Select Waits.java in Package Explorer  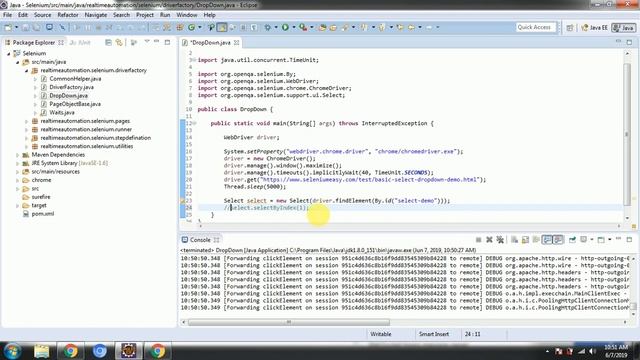click(x=62, y=113)
